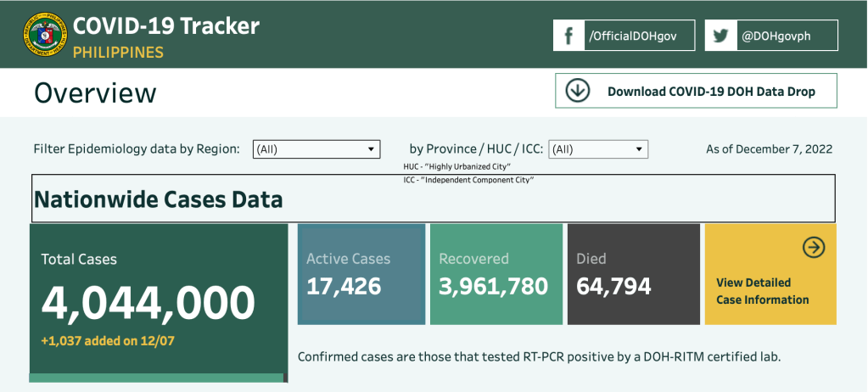Click the As of December 7, 2022 date
868x392 pixels.
click(769, 149)
